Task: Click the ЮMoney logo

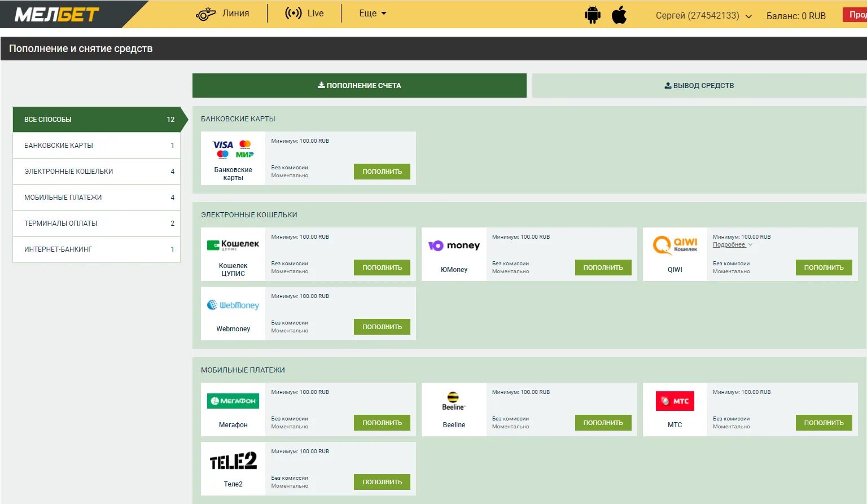Action: tap(454, 246)
